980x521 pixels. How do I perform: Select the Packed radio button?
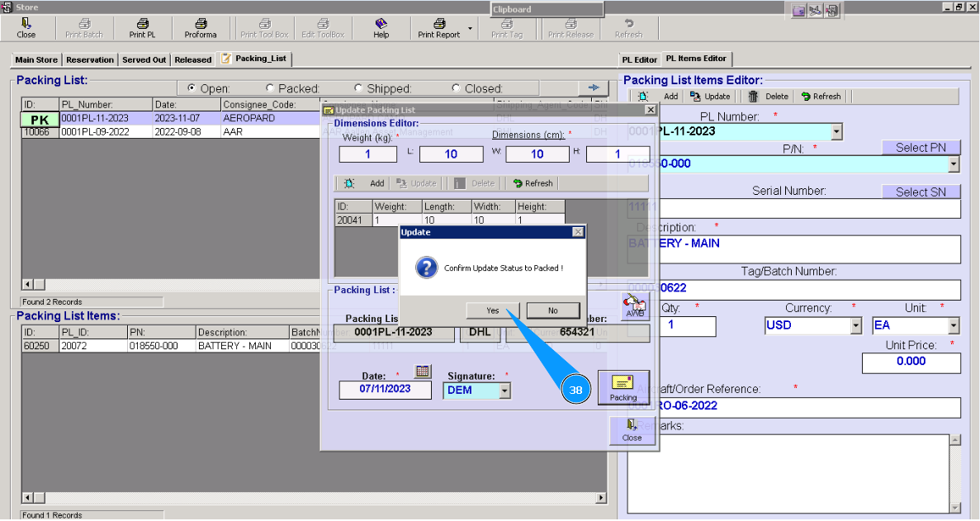(270, 88)
